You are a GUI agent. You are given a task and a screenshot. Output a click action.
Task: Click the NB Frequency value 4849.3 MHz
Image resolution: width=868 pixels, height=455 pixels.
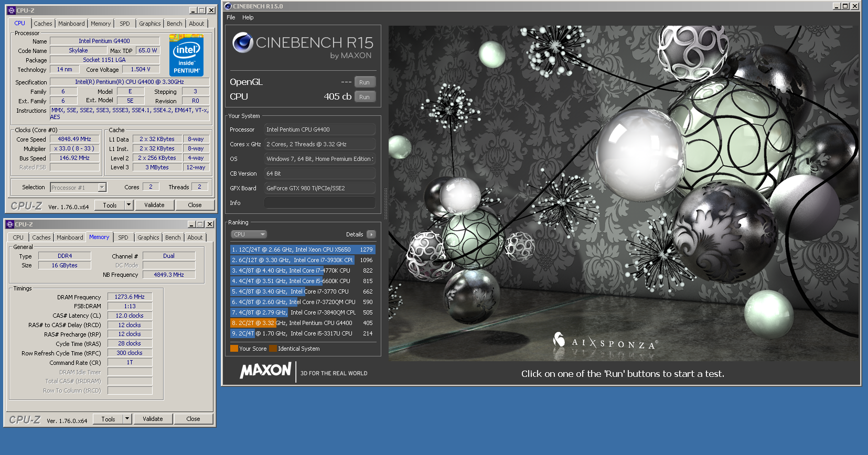pos(169,275)
